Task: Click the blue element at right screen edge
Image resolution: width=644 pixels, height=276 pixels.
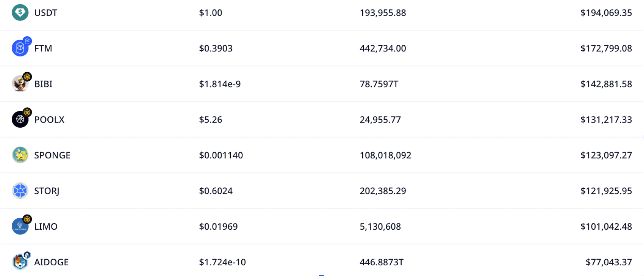Action: coord(643,138)
